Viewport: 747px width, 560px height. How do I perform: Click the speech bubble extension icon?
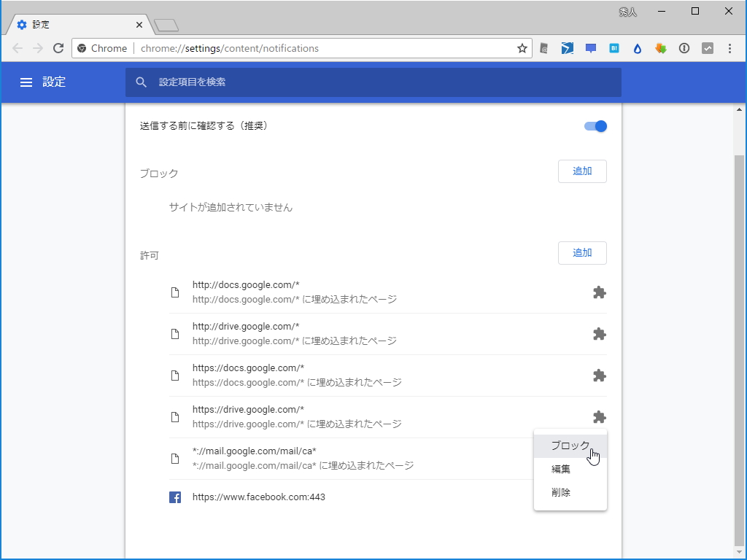point(590,48)
